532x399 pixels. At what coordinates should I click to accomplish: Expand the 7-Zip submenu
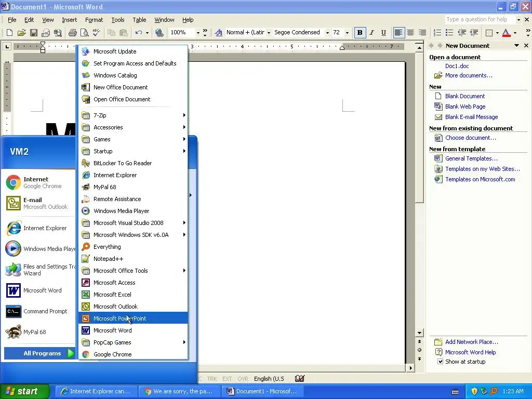133,115
